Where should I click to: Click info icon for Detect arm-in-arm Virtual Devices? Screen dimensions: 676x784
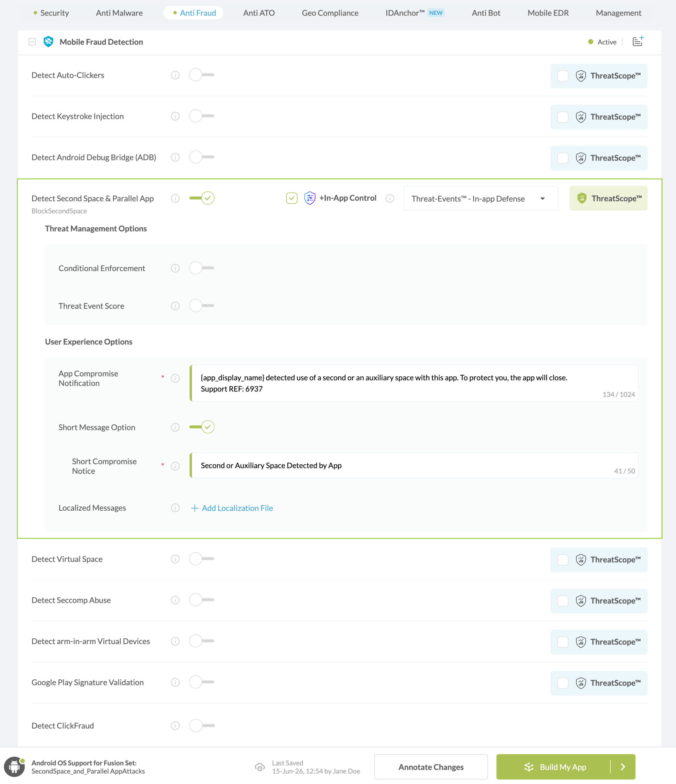[175, 641]
